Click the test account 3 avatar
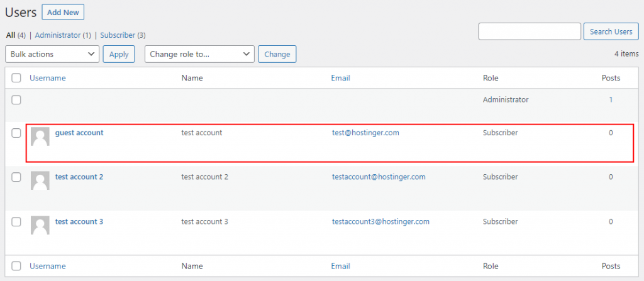Screen dimensions: 644x281 (40, 225)
